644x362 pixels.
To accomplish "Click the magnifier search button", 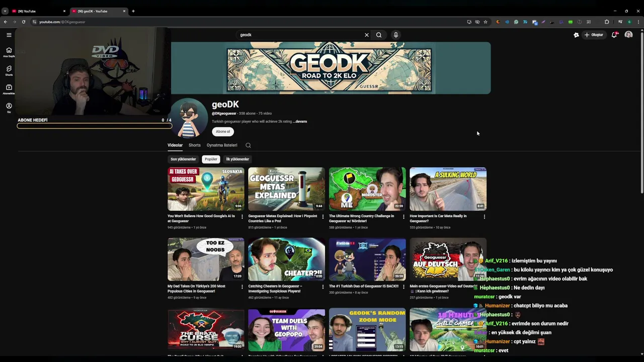I will [379, 35].
